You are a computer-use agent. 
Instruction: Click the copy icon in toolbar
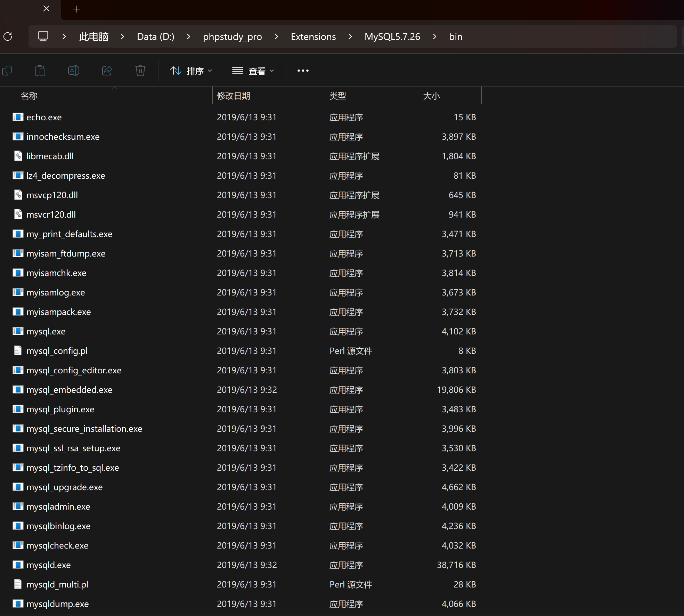point(7,71)
